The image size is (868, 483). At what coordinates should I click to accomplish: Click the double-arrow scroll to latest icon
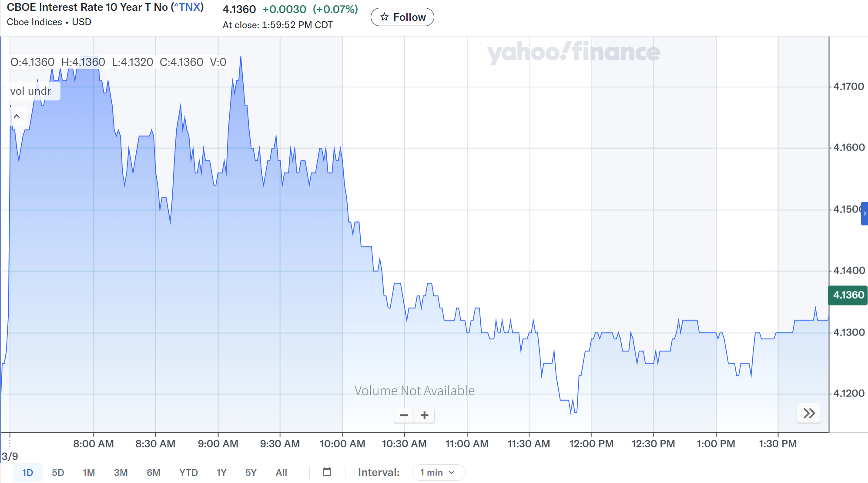pos(809,413)
